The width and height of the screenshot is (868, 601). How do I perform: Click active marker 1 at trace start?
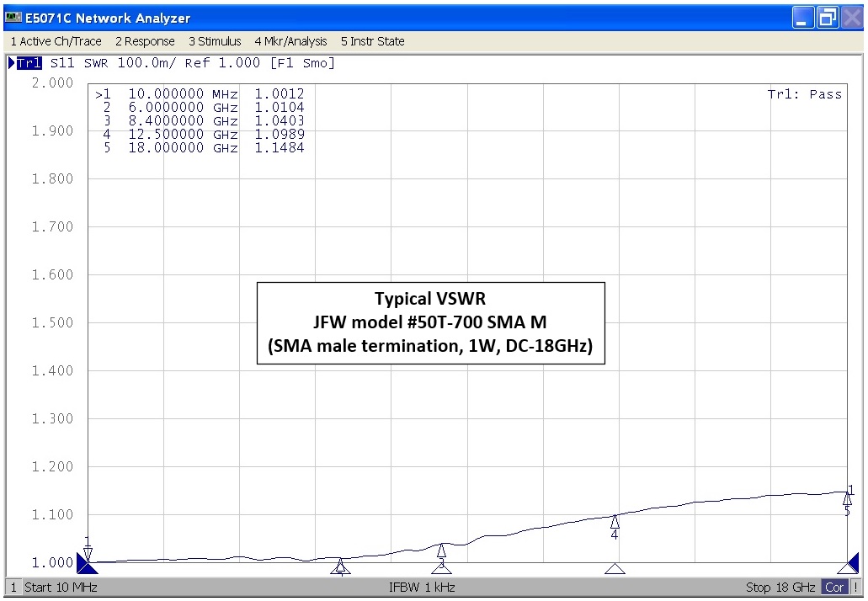[88, 553]
